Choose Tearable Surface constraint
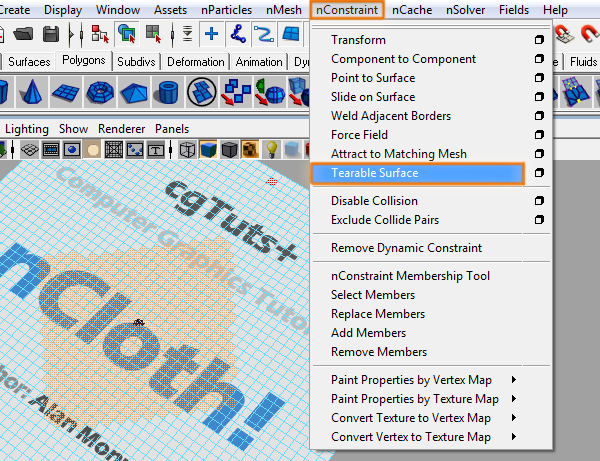This screenshot has width=600, height=461. 417,173
